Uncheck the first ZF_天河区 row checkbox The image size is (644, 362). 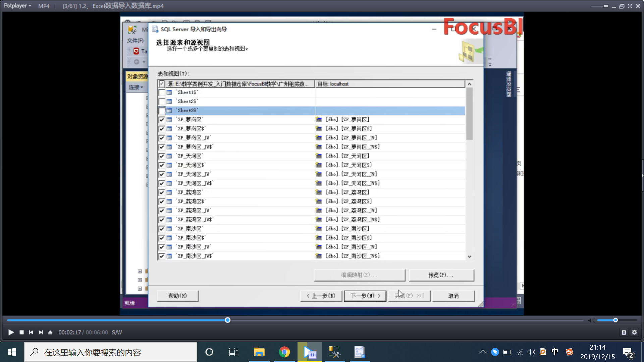pyautogui.click(x=162, y=156)
